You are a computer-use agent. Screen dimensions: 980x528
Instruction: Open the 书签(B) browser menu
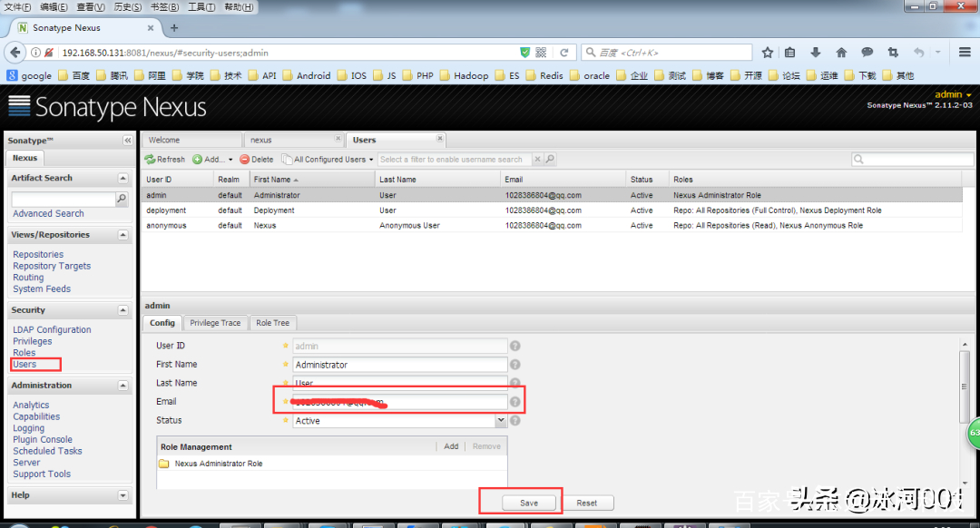click(164, 7)
